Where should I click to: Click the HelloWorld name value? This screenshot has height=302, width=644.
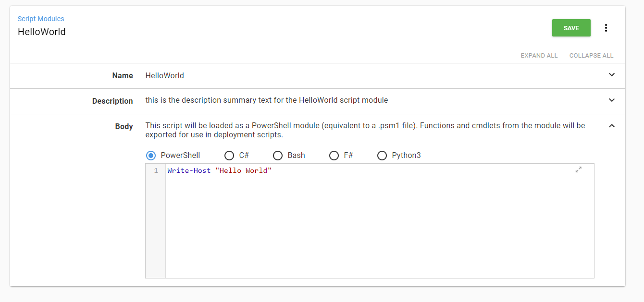[x=164, y=75]
